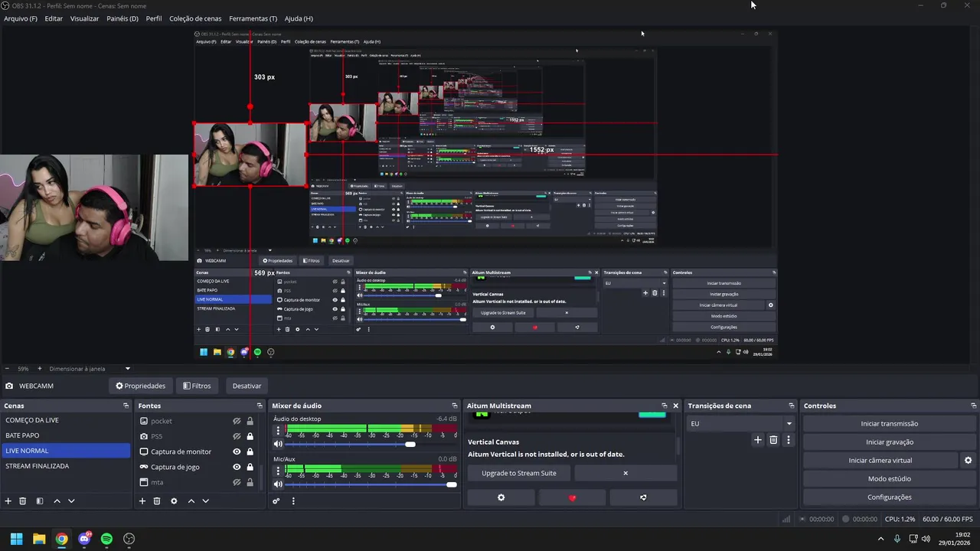This screenshot has width=980, height=551.
Task: Select the STREAM FINALIZADA scene
Action: coord(66,466)
